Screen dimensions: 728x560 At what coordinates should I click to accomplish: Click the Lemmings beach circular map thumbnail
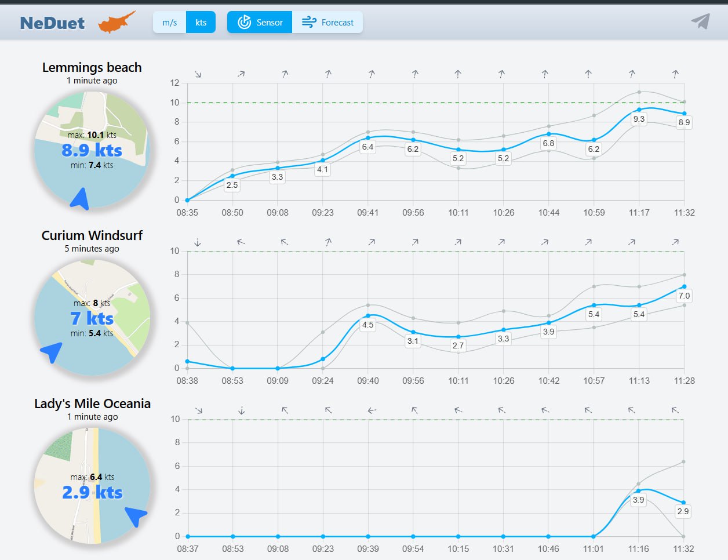coord(92,150)
